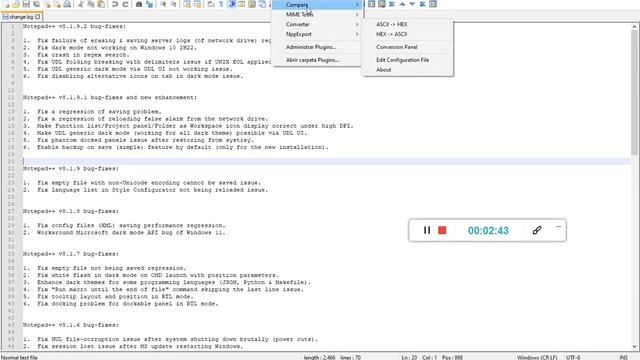
Task: Expand Compare submenu arrow
Action: click(x=357, y=4)
